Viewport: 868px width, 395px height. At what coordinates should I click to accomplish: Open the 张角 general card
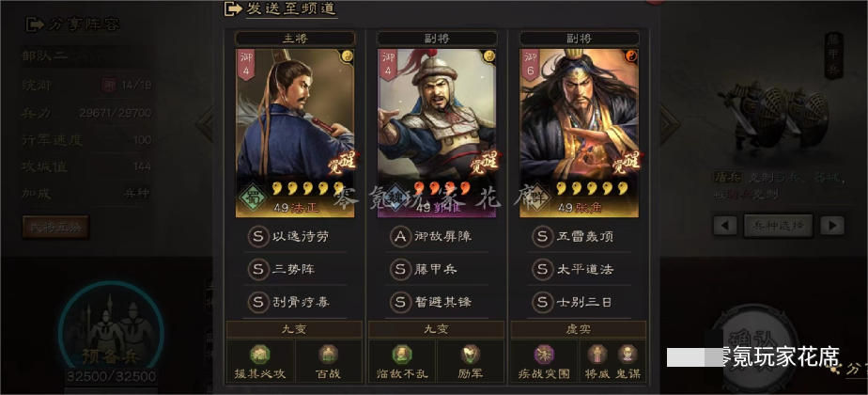(579, 133)
